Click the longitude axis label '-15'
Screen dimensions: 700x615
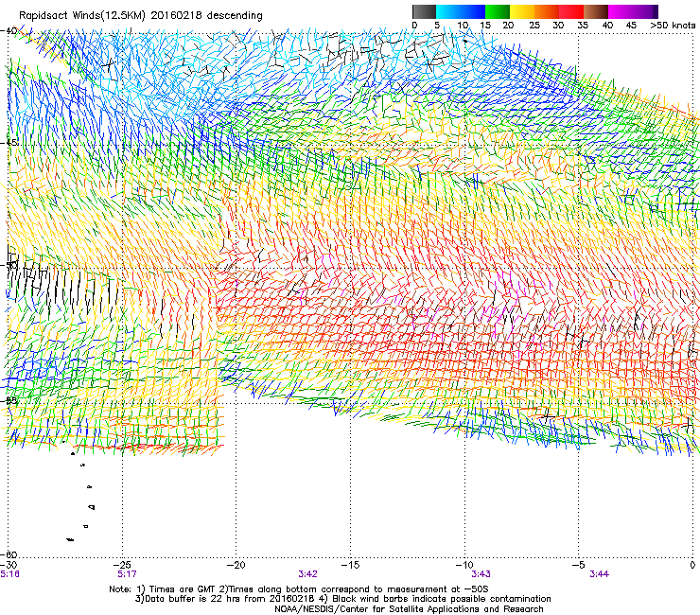pos(350,565)
